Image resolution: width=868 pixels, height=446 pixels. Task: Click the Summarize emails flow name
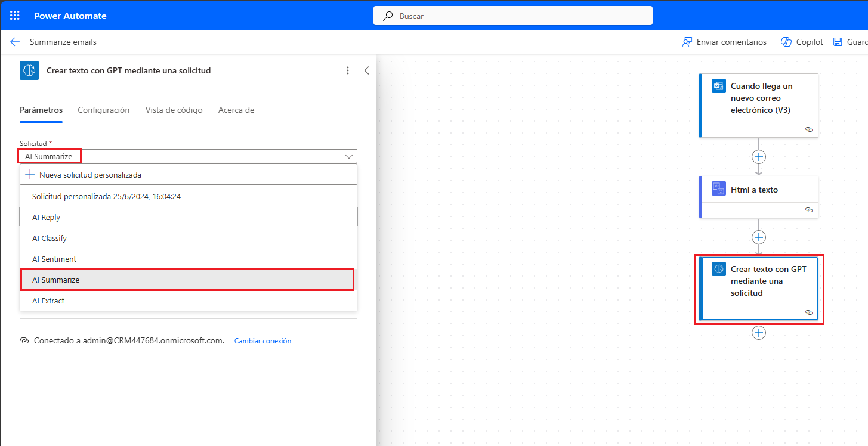(63, 42)
